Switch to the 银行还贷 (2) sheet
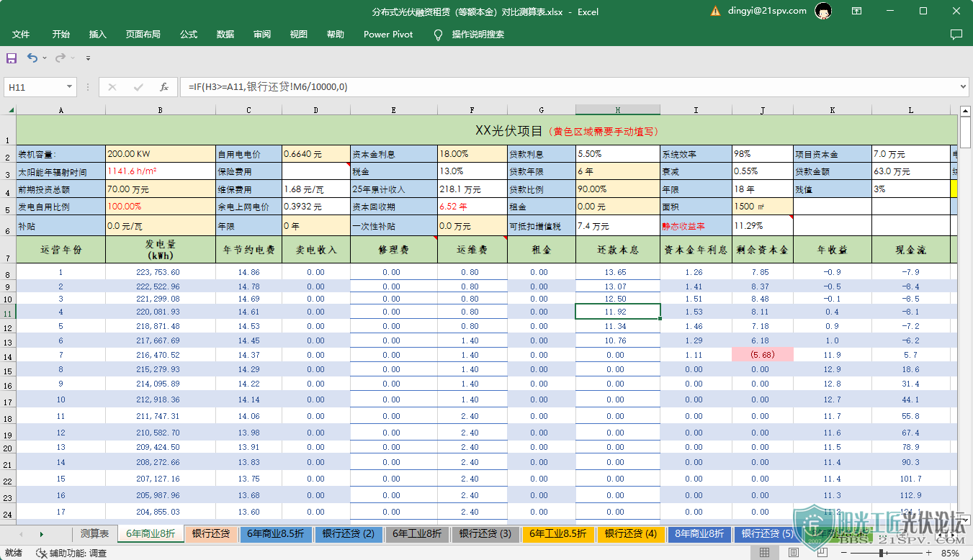This screenshot has height=560, width=973. pyautogui.click(x=349, y=534)
